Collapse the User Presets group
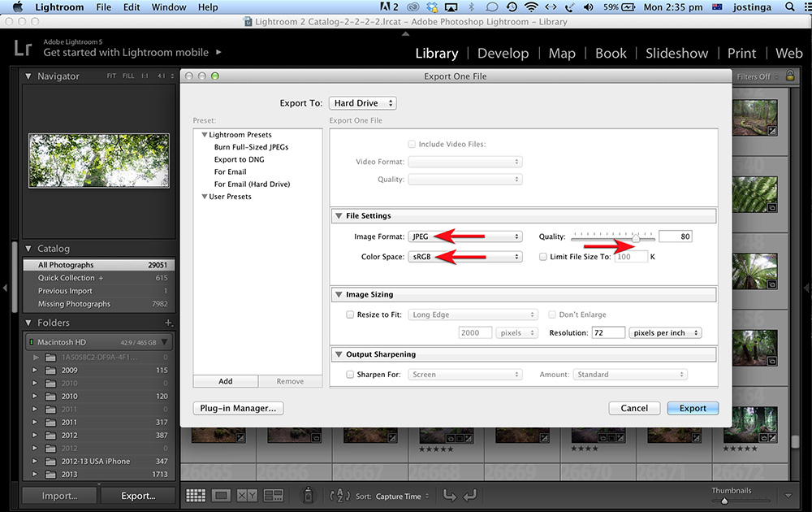This screenshot has width=812, height=512. (x=205, y=197)
